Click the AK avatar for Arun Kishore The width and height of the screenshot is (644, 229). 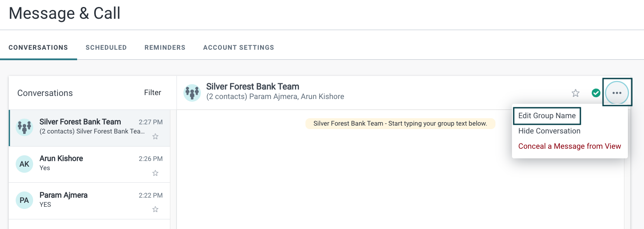[x=24, y=164]
